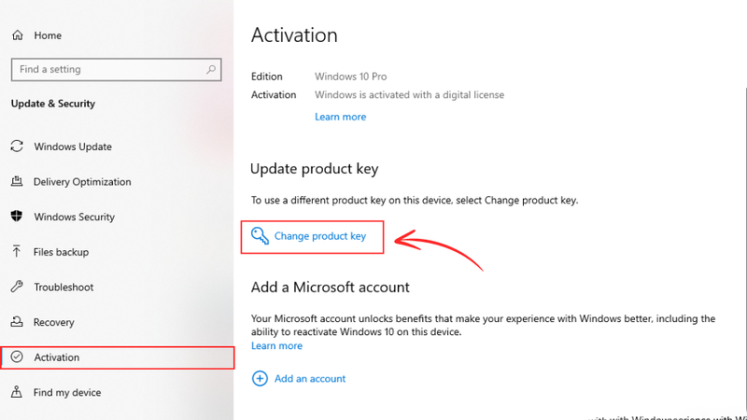
Task: Select Activation in the sidebar
Action: tap(57, 357)
